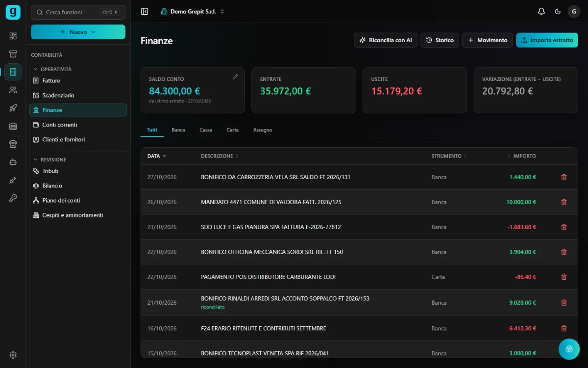Open the floating support chat button
The height and width of the screenshot is (368, 588).
[x=569, y=349]
